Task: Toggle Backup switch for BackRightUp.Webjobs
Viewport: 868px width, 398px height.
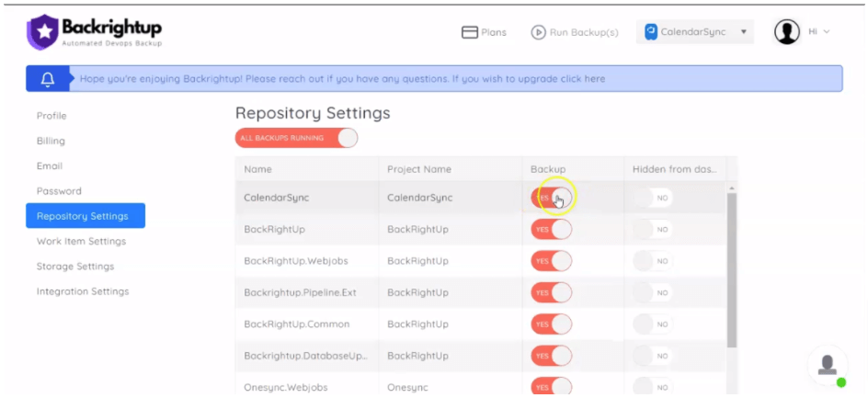Action: pos(552,261)
